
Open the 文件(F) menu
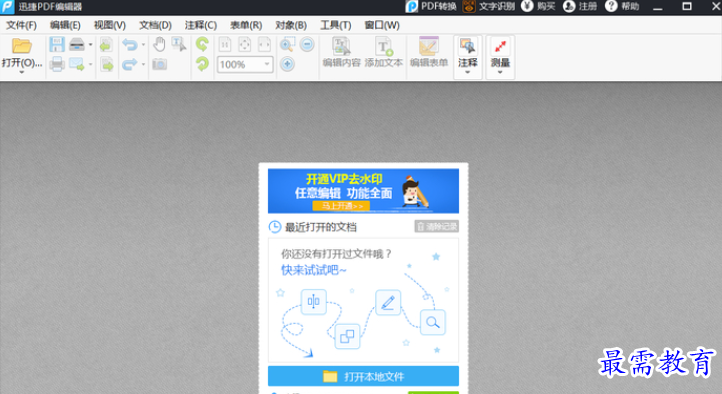click(x=21, y=25)
